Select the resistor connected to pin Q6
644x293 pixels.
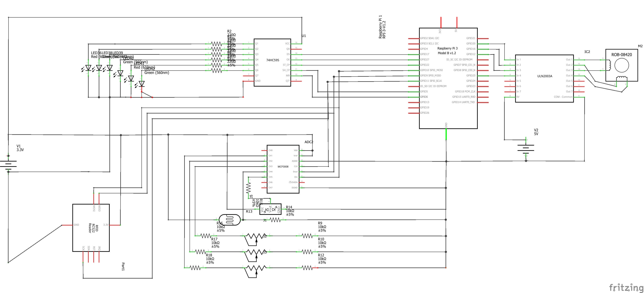coord(216,71)
